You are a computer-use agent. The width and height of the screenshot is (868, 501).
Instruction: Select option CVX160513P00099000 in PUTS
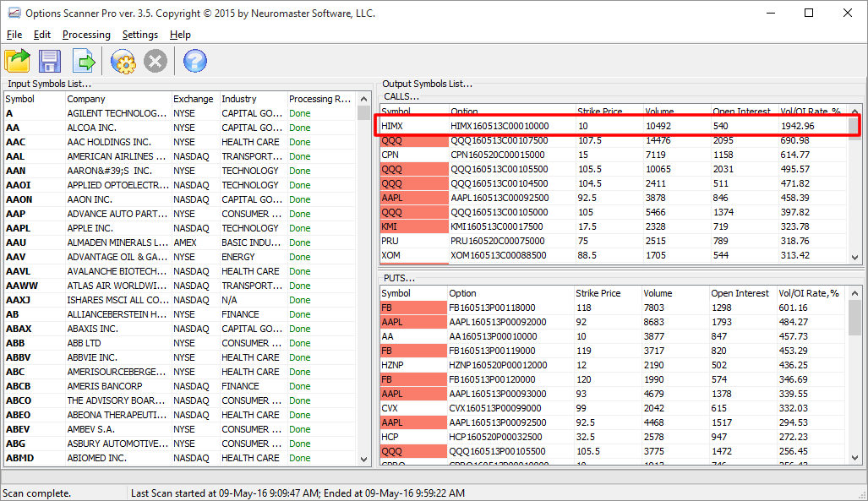pos(495,409)
